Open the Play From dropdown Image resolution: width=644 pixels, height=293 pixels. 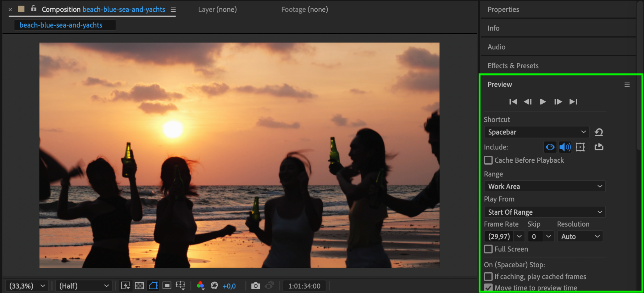pyautogui.click(x=545, y=212)
